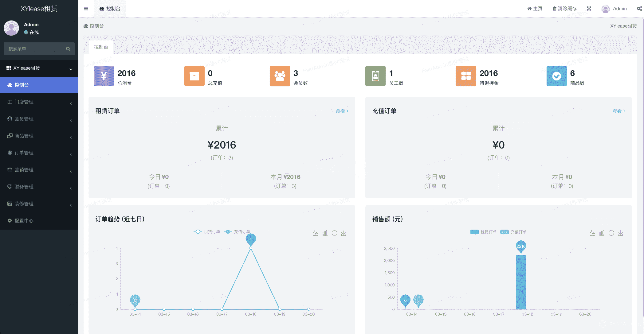Click the ¥0 cumulative recharge total
The image size is (644, 334).
click(499, 145)
